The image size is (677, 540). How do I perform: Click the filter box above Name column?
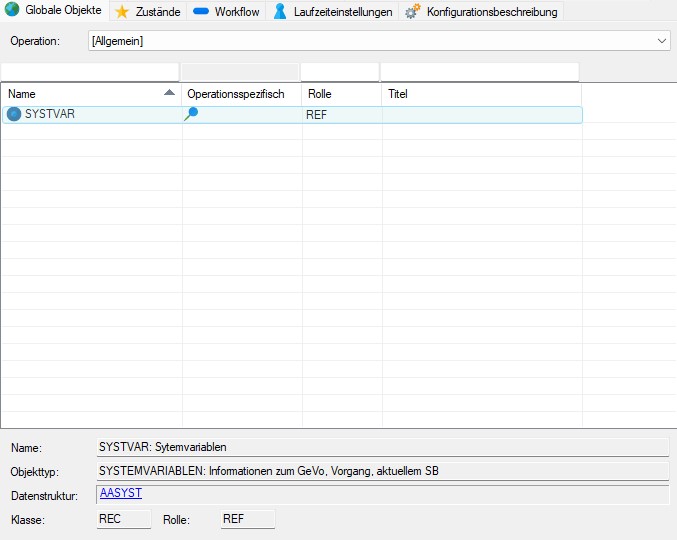point(90,72)
